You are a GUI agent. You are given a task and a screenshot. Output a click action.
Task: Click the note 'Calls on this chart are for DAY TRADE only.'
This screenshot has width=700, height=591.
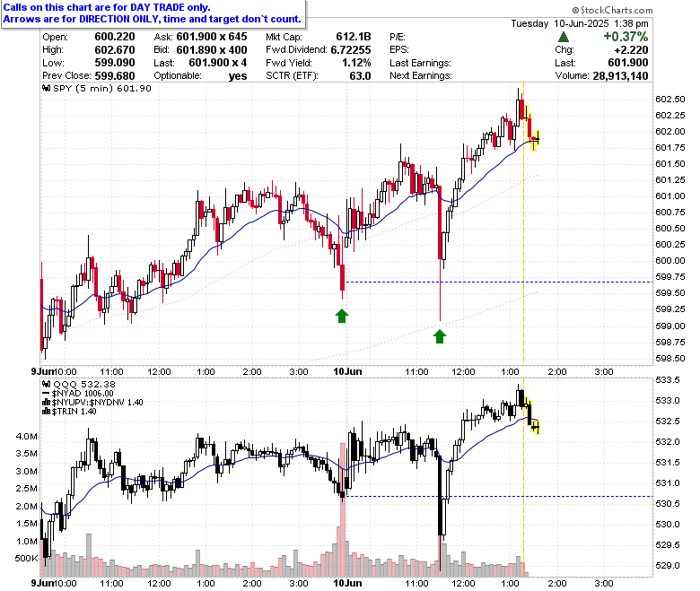click(x=107, y=7)
